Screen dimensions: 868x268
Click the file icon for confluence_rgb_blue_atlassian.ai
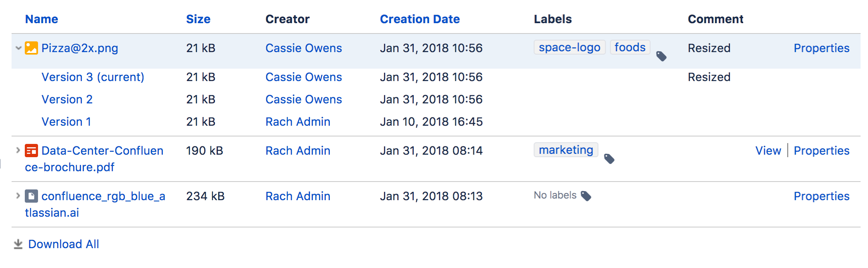click(31, 196)
